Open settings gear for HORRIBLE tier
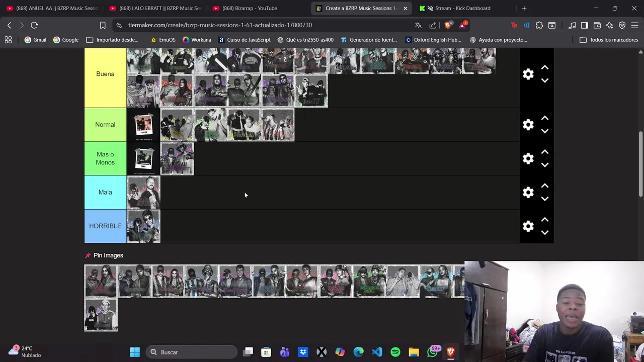This screenshot has height=362, width=644. coord(528,226)
